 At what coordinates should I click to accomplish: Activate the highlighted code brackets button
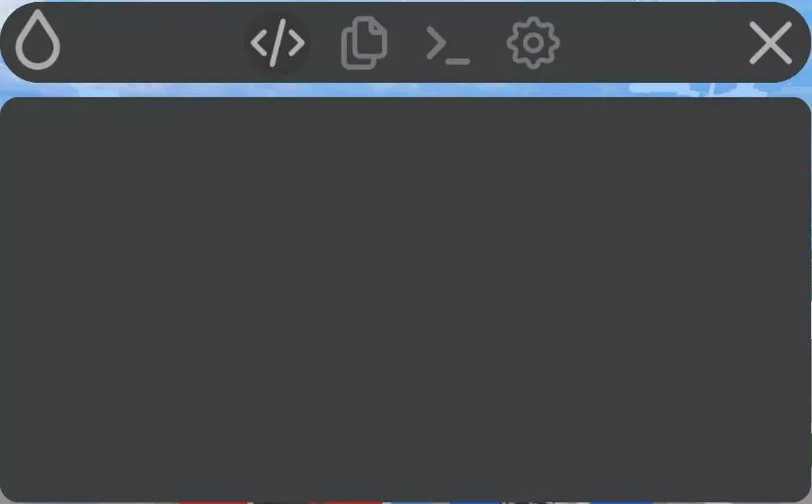click(x=277, y=43)
